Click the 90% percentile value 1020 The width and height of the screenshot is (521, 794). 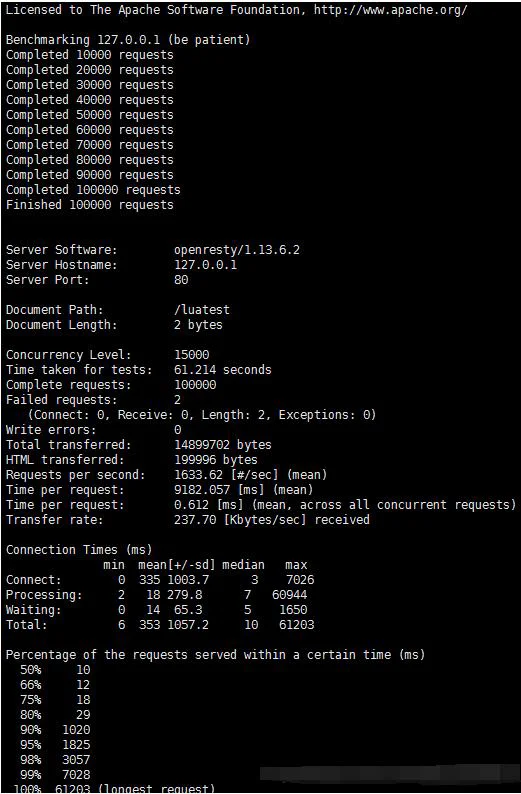(x=76, y=730)
